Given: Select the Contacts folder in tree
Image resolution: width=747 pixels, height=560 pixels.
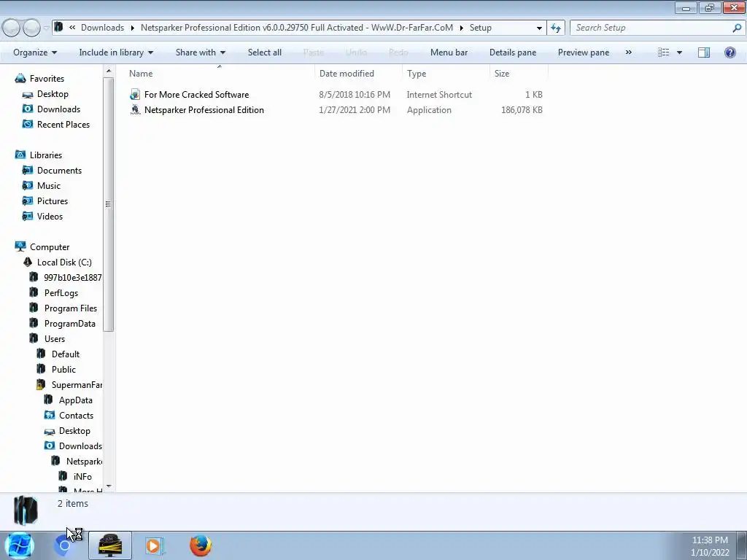Looking at the screenshot, I should click(x=76, y=415).
